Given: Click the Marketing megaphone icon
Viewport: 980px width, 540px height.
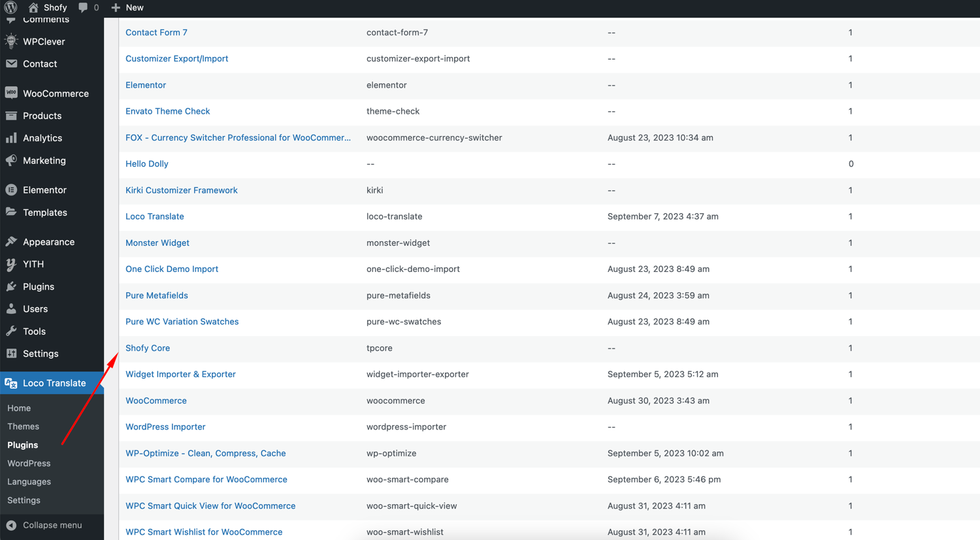Looking at the screenshot, I should click(x=11, y=161).
